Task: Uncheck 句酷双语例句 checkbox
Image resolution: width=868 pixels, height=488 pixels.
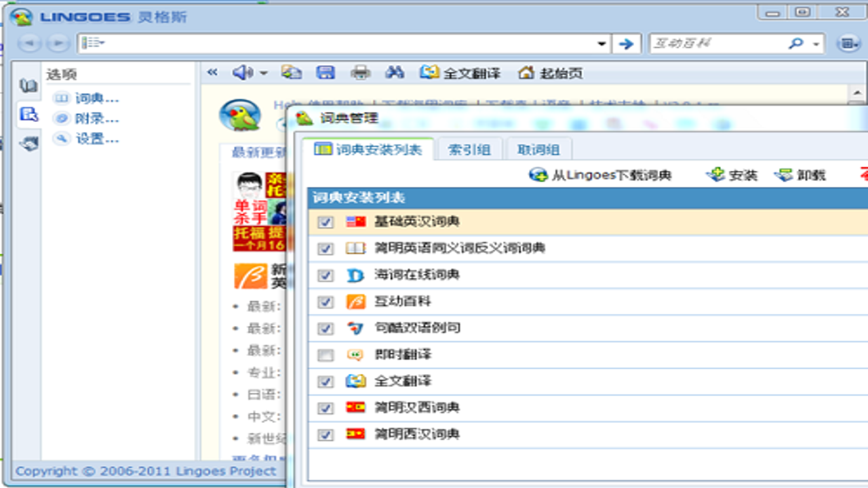Action: 325,328
